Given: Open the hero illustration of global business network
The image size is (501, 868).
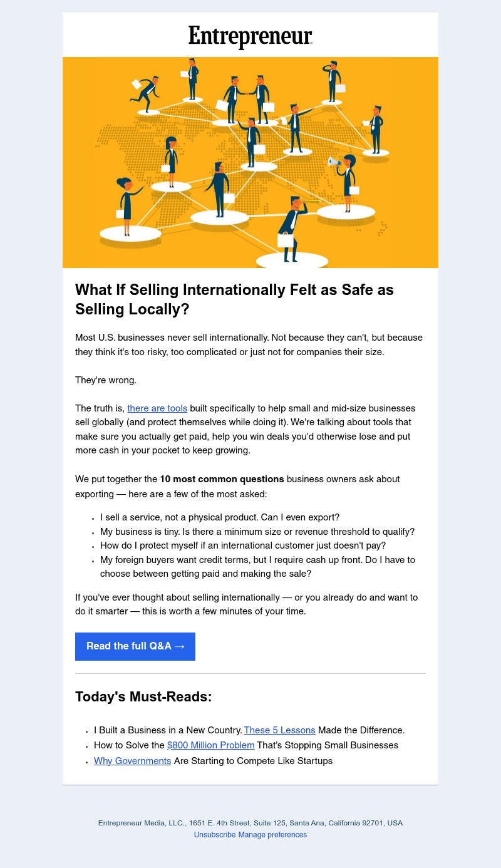Looking at the screenshot, I should click(x=250, y=162).
